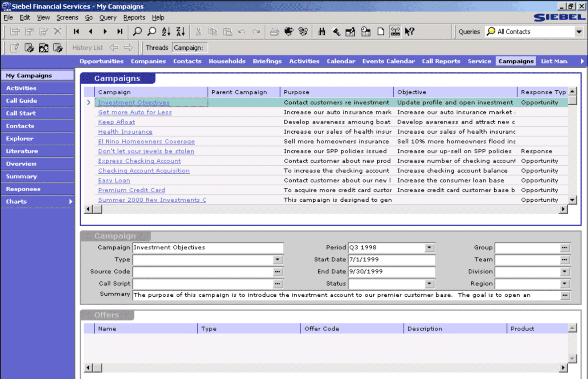Show more screen tabs with the right arrow
The height and width of the screenshot is (379, 588).
tap(582, 61)
